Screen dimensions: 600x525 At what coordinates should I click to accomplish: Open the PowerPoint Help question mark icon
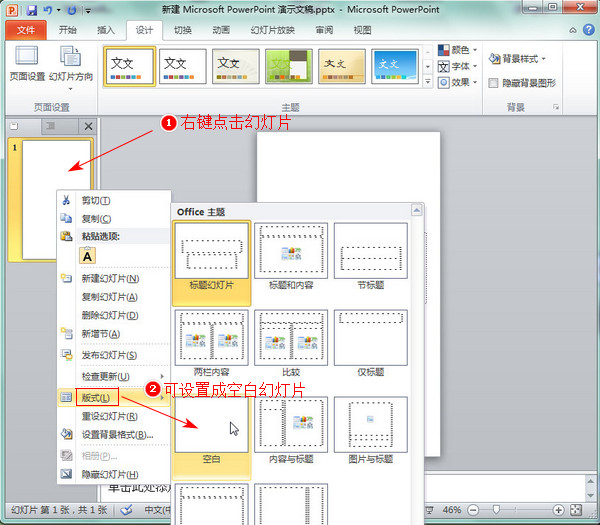[x=589, y=30]
